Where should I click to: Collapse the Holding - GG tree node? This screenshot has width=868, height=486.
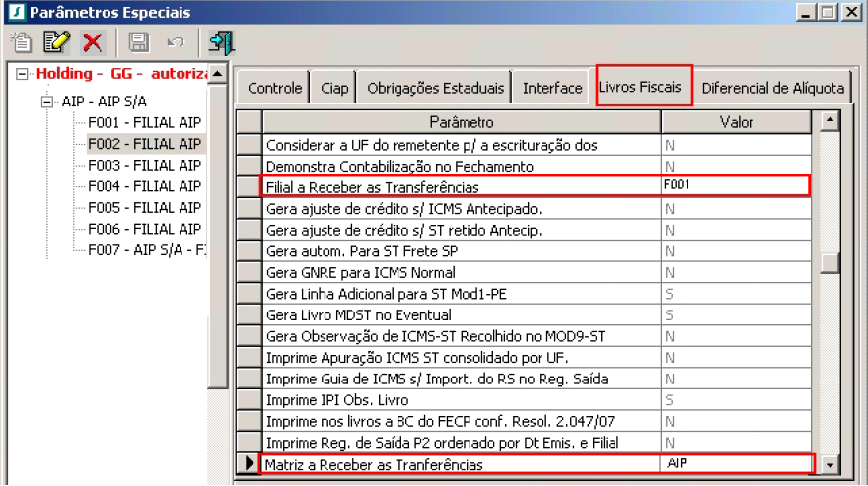point(22,74)
